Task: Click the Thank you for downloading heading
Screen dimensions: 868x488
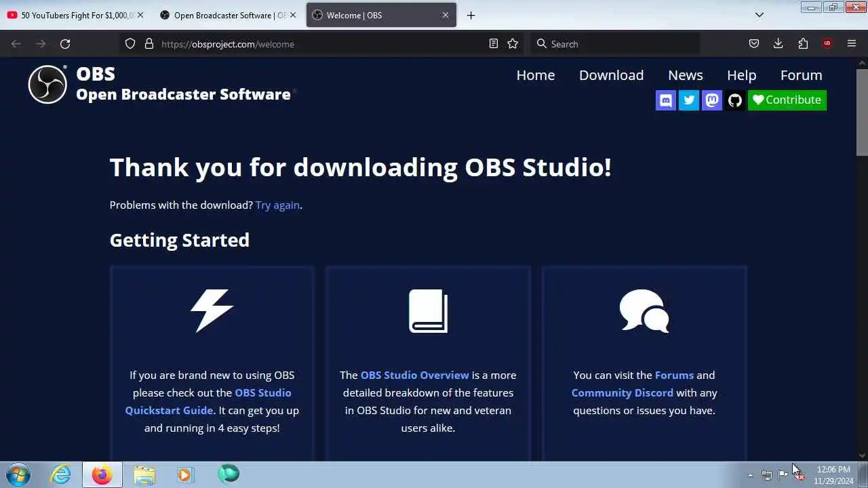Action: click(x=360, y=167)
